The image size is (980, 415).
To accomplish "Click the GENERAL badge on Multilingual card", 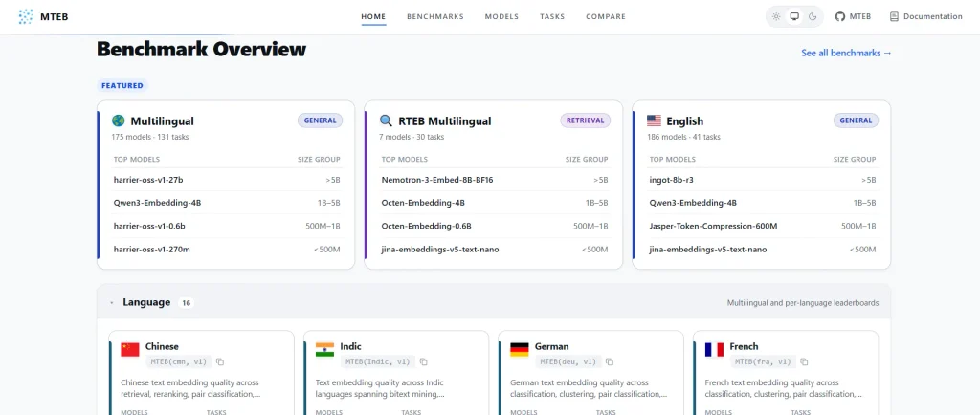I will [320, 120].
